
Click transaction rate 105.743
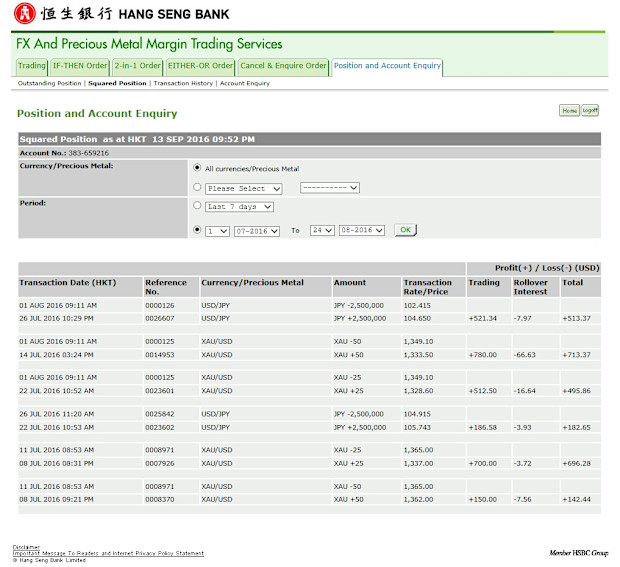[417, 428]
